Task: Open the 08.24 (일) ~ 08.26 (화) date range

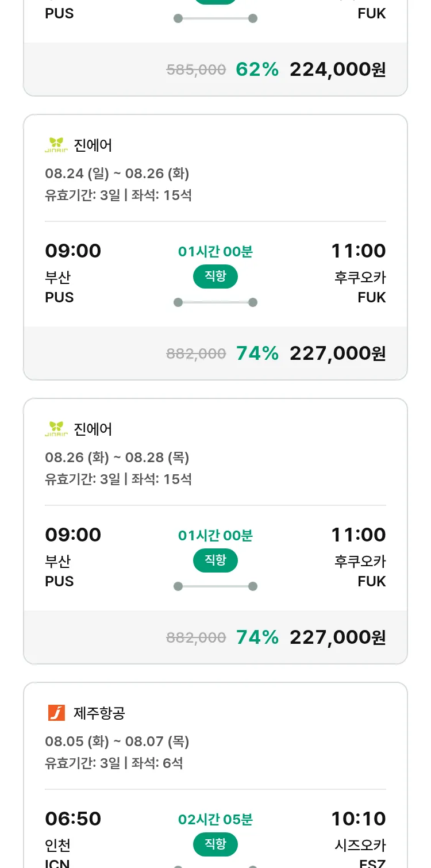Action: 117,174
